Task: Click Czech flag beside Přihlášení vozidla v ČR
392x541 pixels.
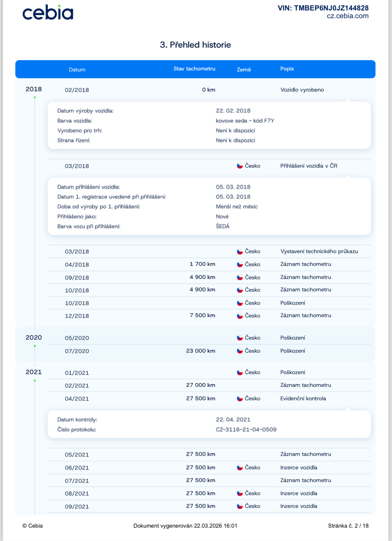Action: [240, 166]
